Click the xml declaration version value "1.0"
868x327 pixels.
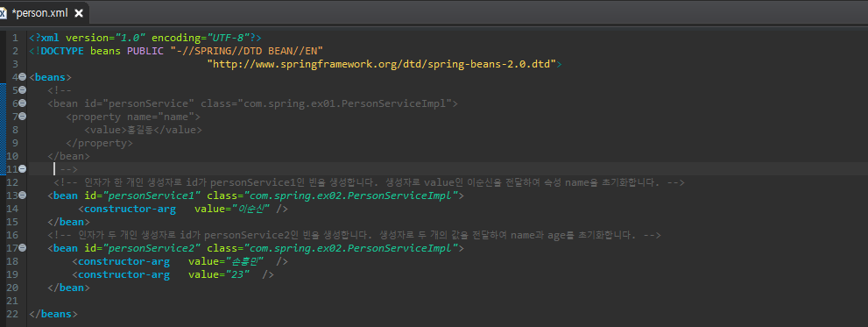(131, 38)
